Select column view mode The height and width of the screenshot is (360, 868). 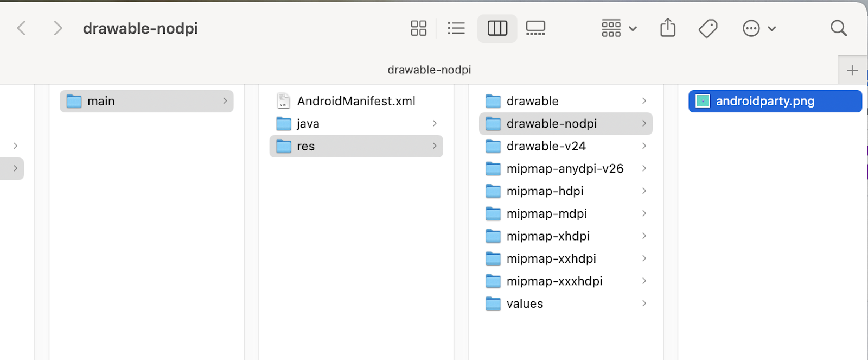(497, 28)
